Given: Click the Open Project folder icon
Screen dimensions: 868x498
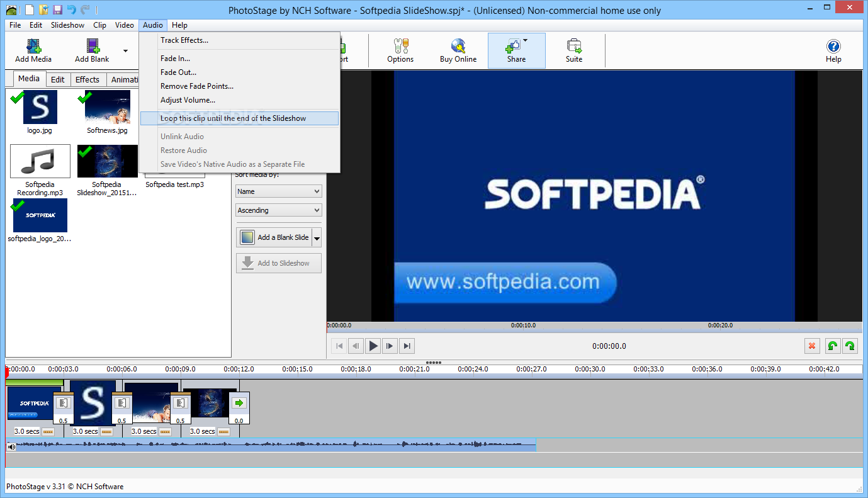Looking at the screenshot, I should 43,10.
